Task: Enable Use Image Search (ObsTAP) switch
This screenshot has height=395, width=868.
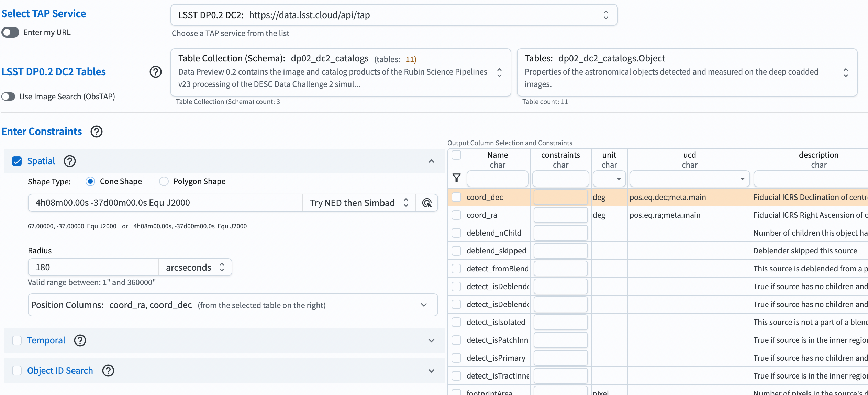Action: [9, 97]
